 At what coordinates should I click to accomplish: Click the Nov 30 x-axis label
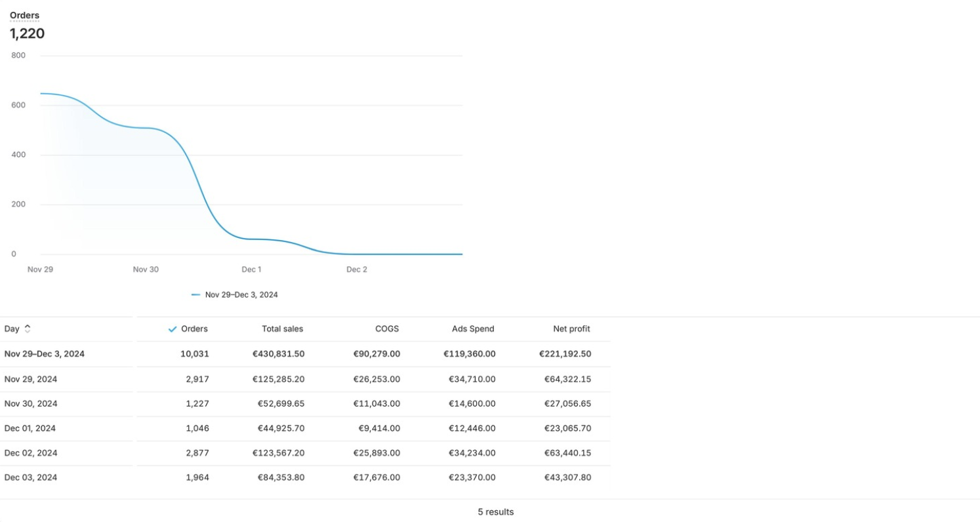click(146, 270)
